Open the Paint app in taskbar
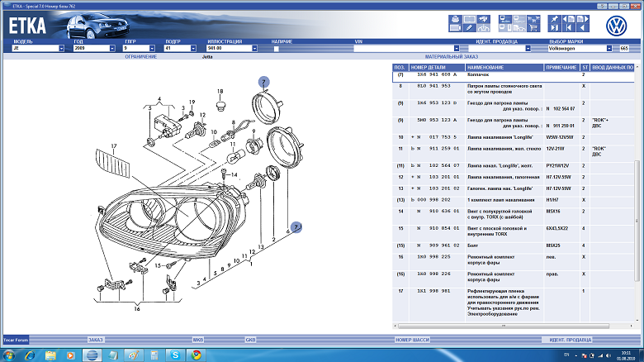 [x=134, y=355]
